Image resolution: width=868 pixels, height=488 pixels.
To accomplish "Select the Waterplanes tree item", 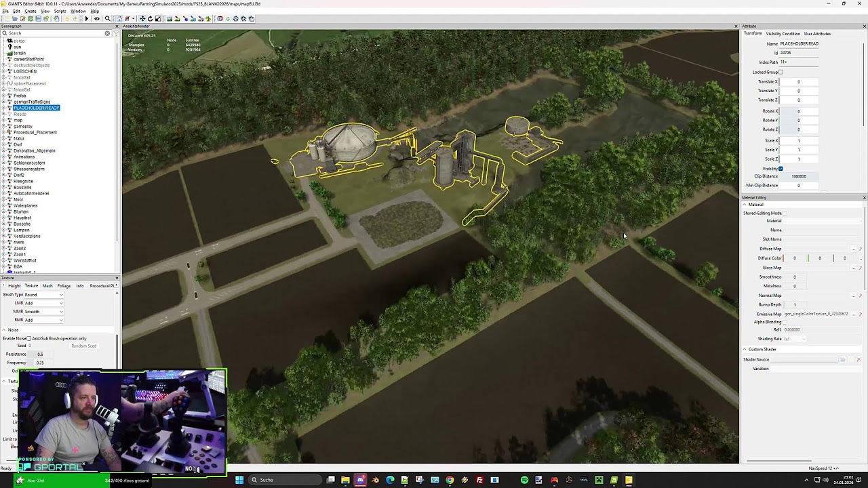I will pyautogui.click(x=25, y=205).
